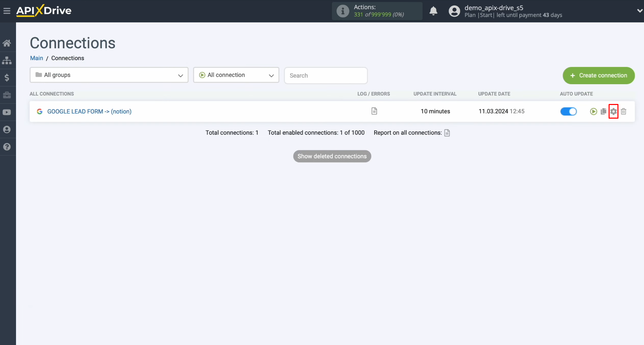Open notifications via the bell icon
The image size is (644, 345).
tap(433, 11)
